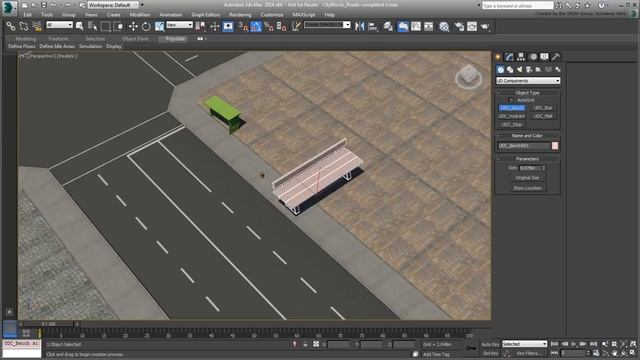This screenshot has height=360, width=640.
Task: Open the Material Editor icon
Action: tap(444, 27)
